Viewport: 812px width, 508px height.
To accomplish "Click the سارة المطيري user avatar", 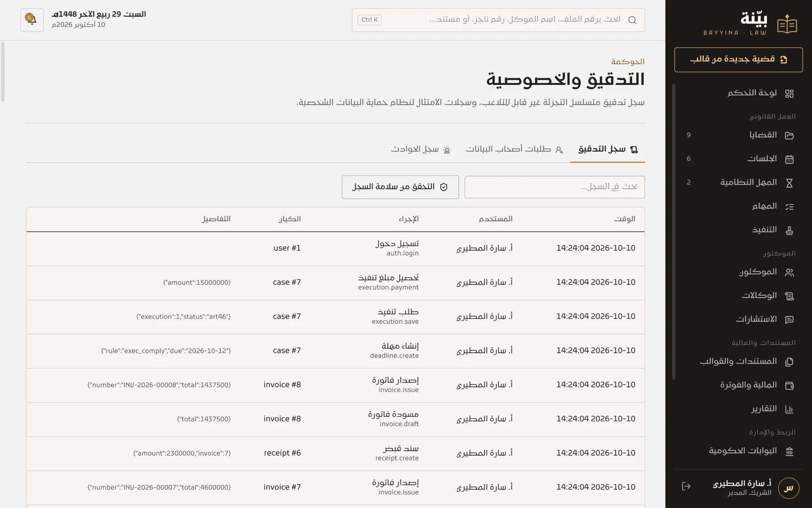I will tap(789, 488).
